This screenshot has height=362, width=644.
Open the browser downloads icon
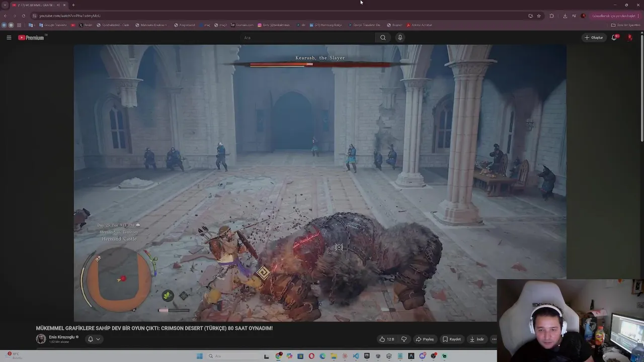[565, 16]
